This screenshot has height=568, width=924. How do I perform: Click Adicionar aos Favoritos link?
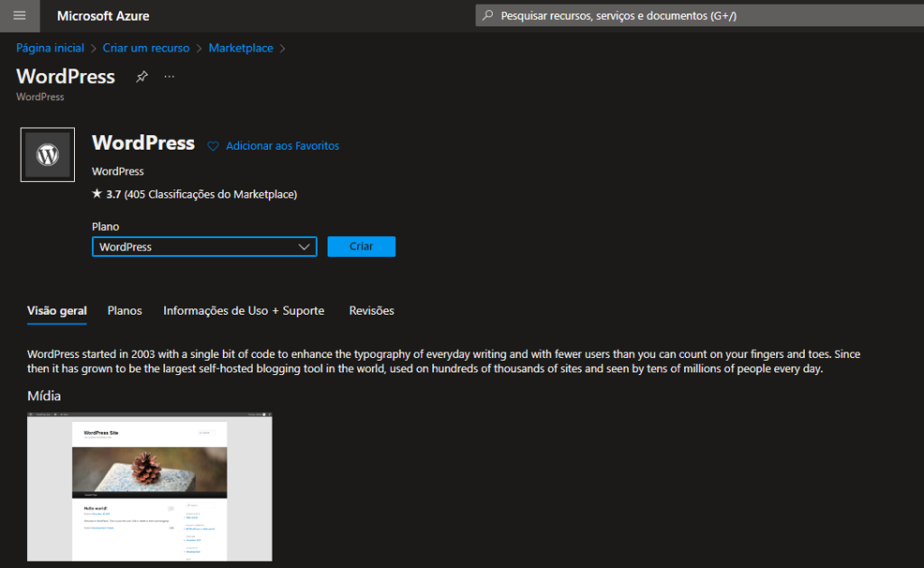pos(282,146)
